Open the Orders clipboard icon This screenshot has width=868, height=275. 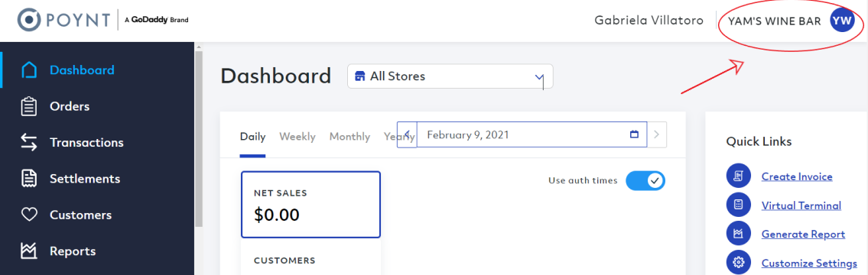point(29,106)
